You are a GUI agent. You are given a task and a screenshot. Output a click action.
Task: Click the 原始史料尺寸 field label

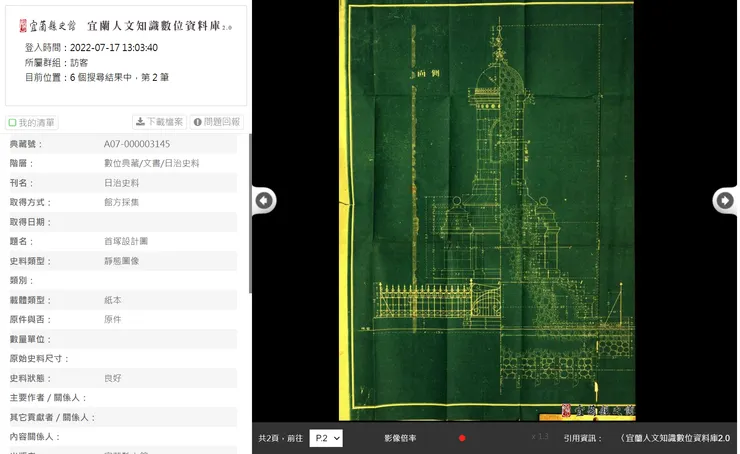click(39, 359)
